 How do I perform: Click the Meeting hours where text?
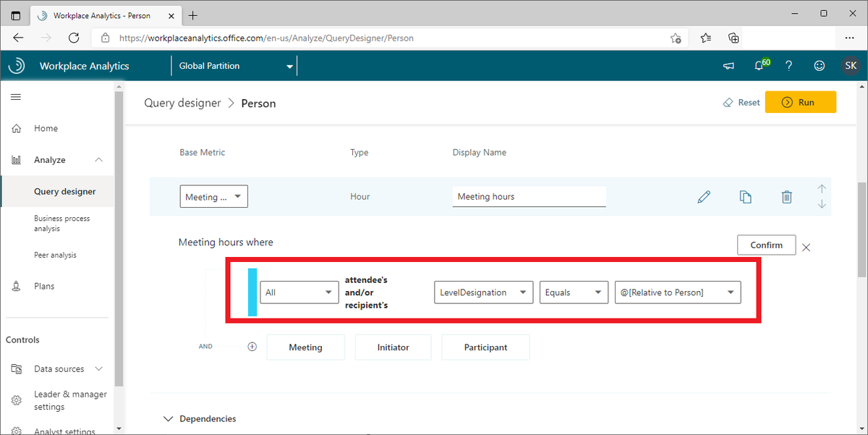click(x=226, y=242)
